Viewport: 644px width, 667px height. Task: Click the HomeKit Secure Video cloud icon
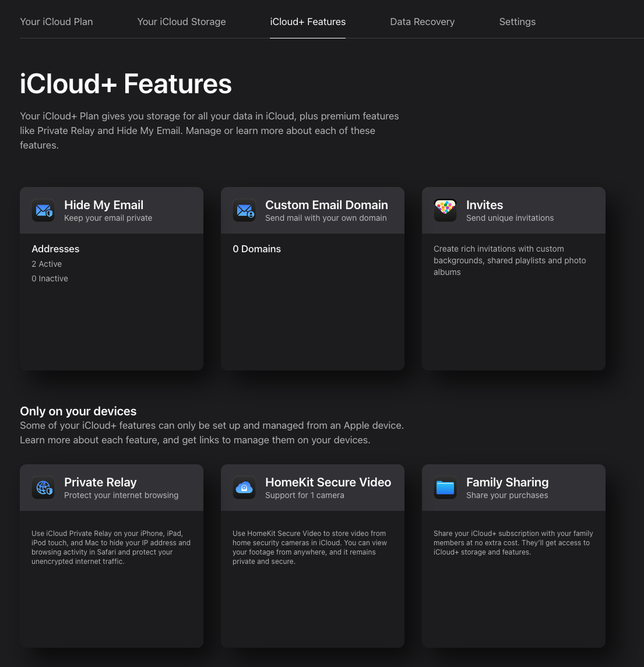click(x=244, y=488)
